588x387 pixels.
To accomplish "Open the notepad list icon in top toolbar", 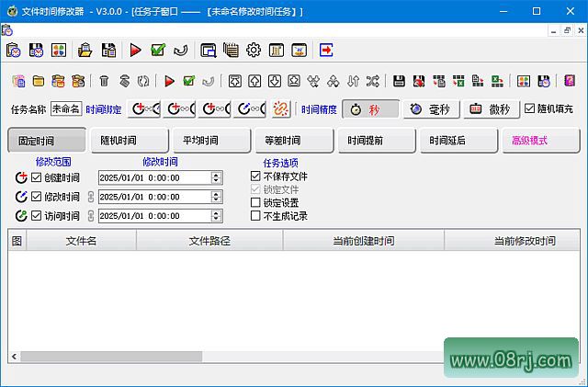I will tap(231, 50).
